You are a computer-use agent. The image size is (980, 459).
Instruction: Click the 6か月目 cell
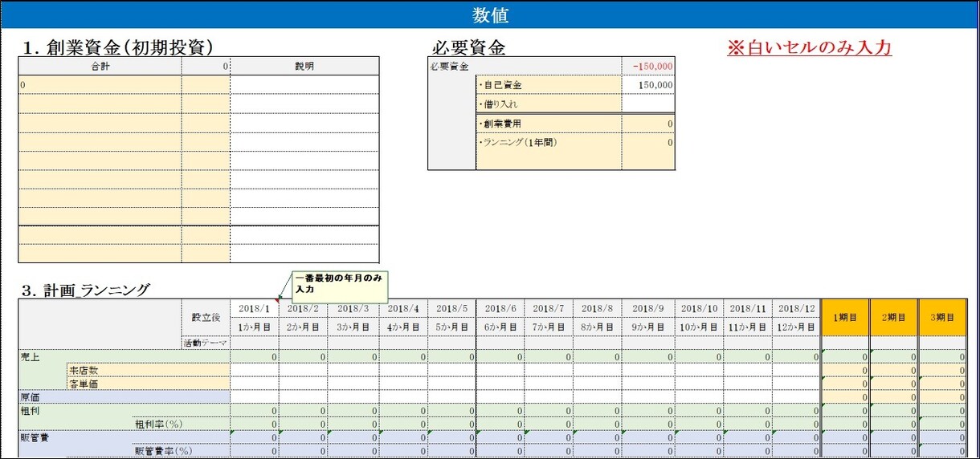pos(500,327)
